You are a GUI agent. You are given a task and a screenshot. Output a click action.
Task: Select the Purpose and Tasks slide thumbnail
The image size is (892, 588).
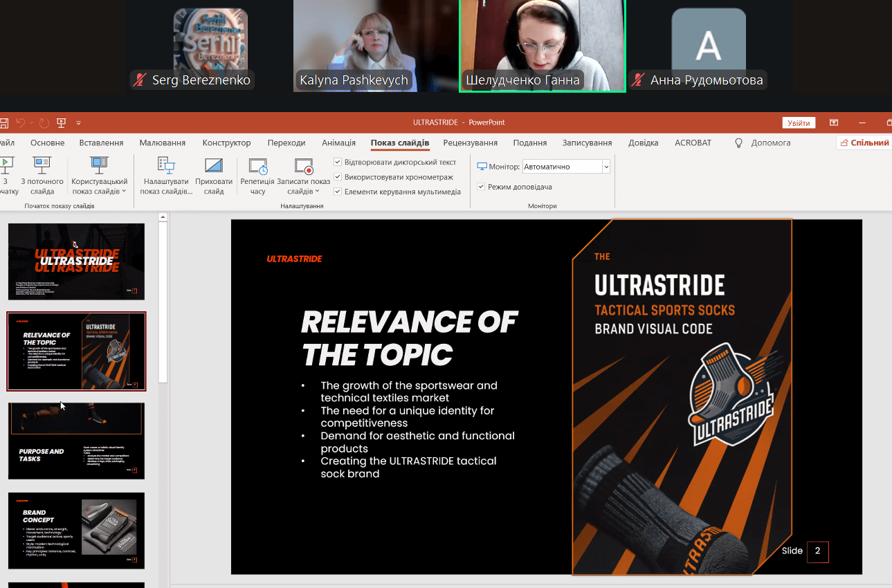click(x=76, y=441)
